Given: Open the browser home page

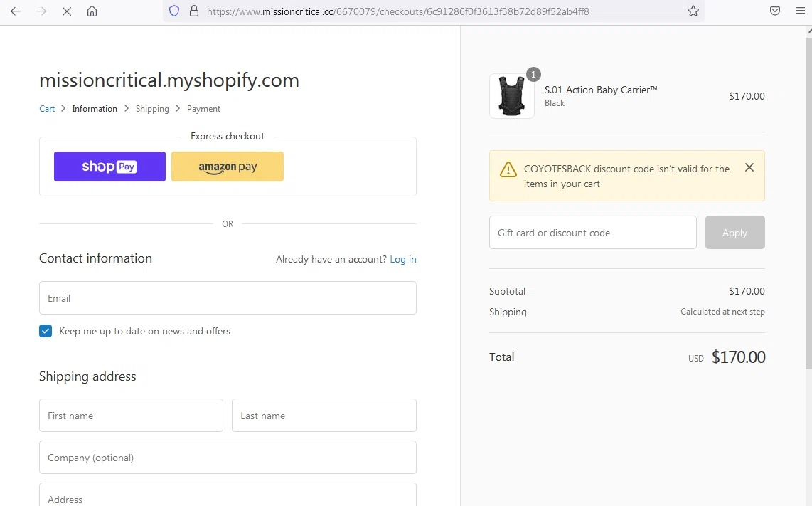Looking at the screenshot, I should tap(92, 11).
